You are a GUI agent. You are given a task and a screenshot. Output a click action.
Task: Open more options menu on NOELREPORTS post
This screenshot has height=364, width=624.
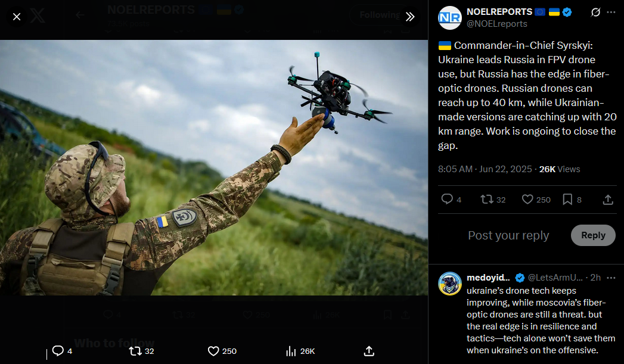click(x=611, y=13)
